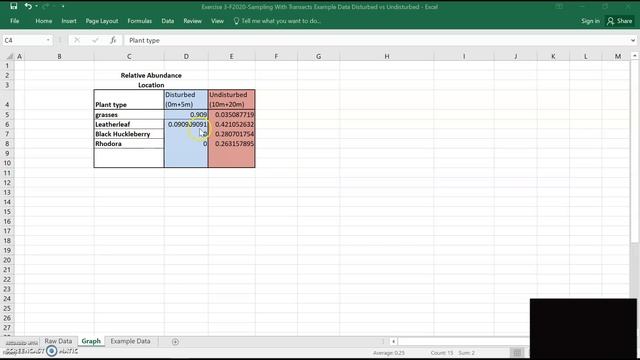Viewport: 640px width, 360px height.
Task: Click the formula bar containing Plant type
Action: click(376, 40)
